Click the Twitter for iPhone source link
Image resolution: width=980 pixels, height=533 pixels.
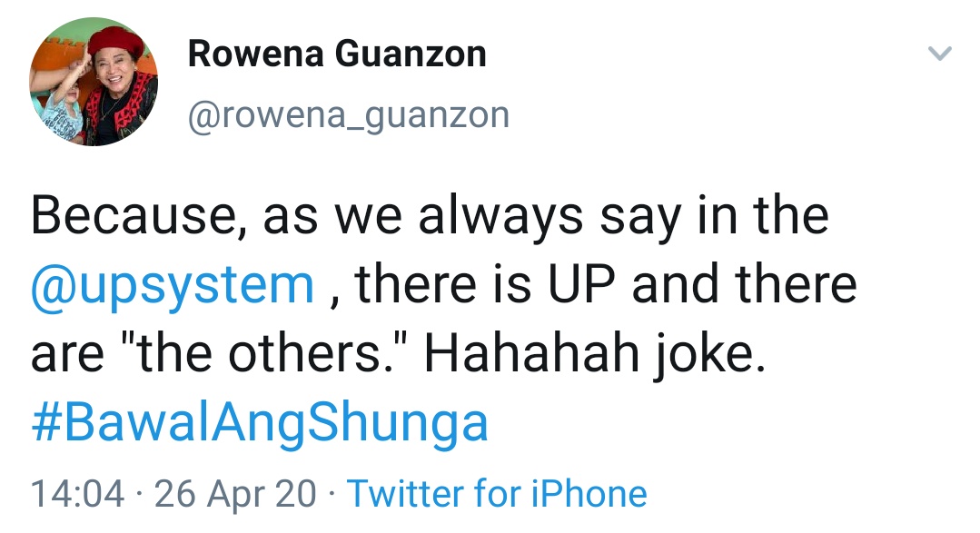pos(497,494)
